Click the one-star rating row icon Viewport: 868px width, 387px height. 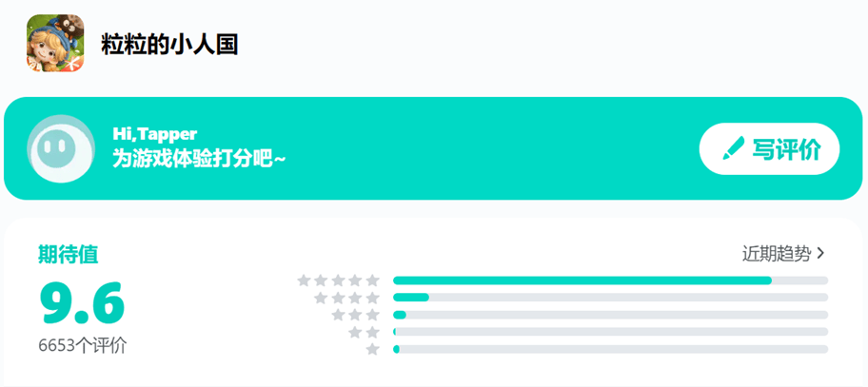coord(372,349)
